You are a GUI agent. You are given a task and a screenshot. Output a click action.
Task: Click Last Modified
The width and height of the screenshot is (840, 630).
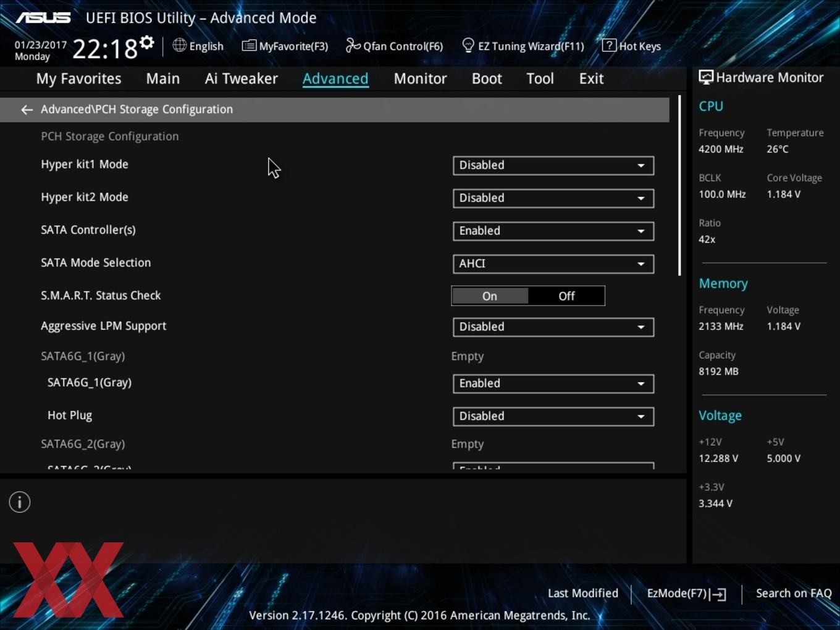tap(583, 593)
